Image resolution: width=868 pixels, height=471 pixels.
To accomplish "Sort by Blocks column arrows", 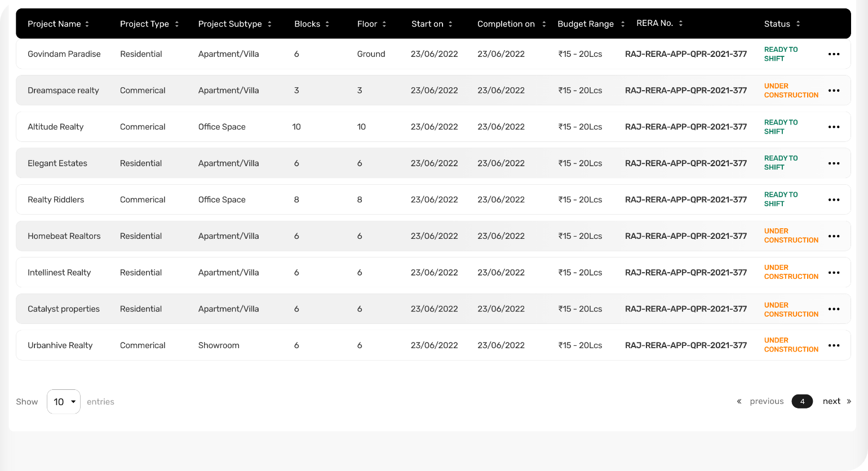I will coord(327,24).
